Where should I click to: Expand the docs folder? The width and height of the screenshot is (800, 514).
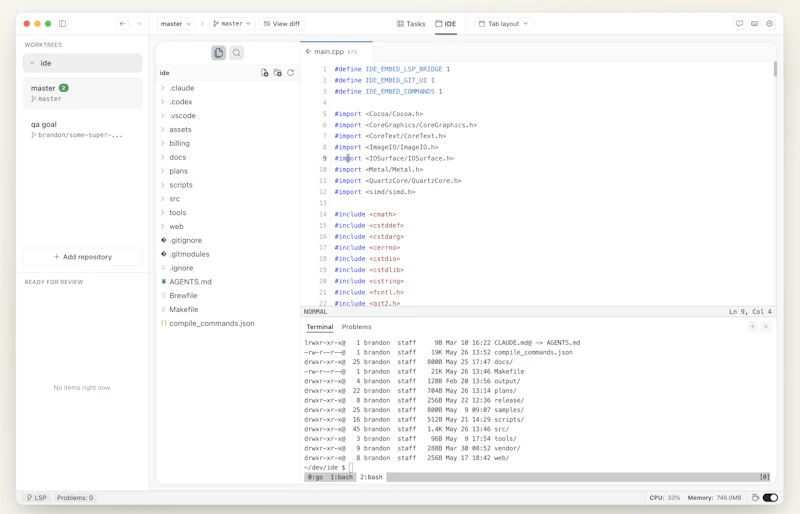coord(163,157)
